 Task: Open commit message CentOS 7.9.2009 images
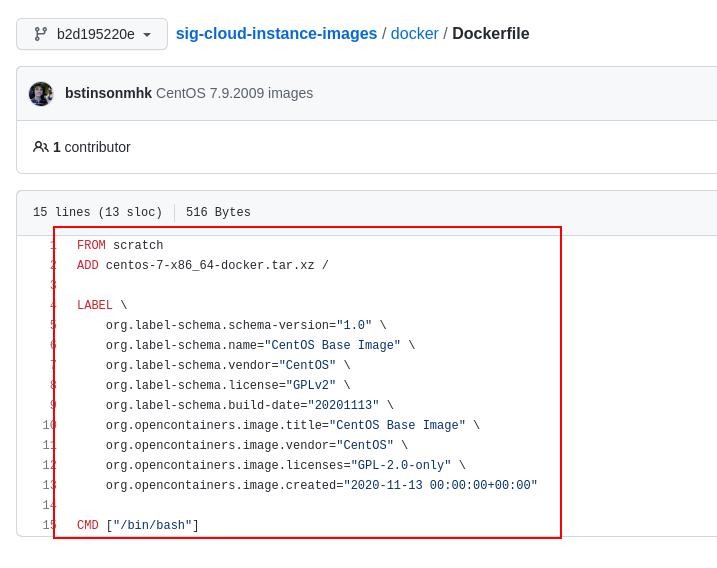pyautogui.click(x=235, y=93)
